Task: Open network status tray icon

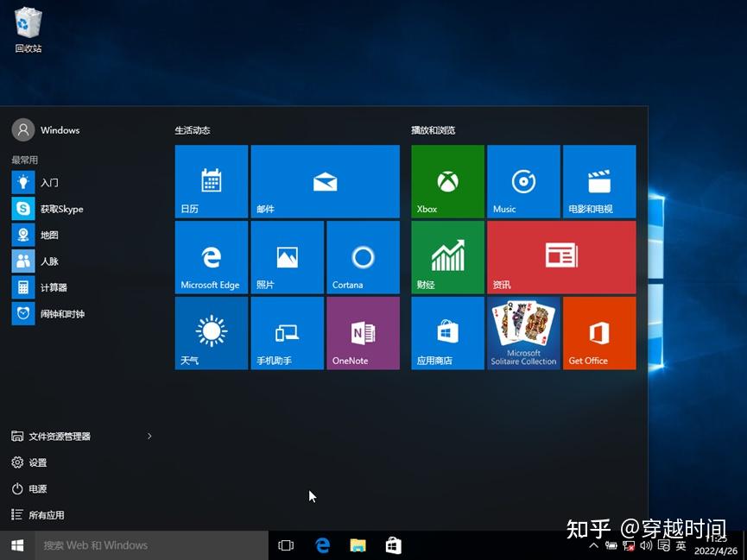Action: 629,546
